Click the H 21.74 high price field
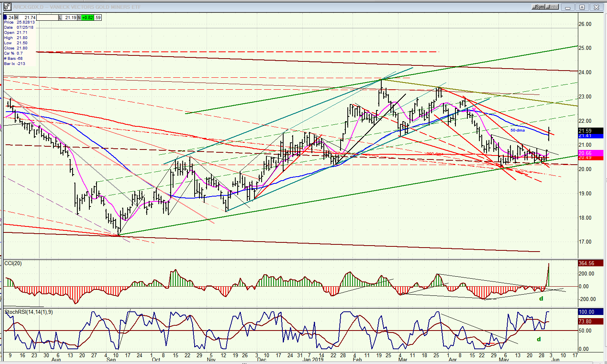The height and width of the screenshot is (364, 607). pos(26,18)
